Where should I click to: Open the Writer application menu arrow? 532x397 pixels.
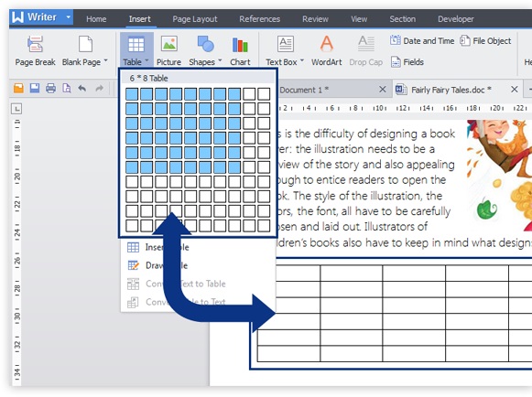coord(68,17)
